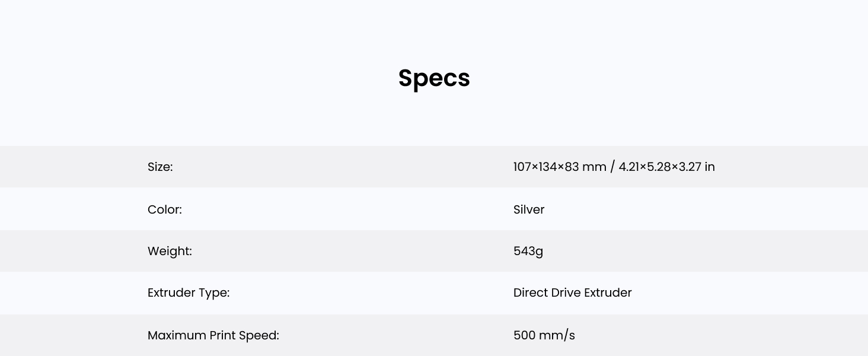The width and height of the screenshot is (868, 356).
Task: Click the Extruder Type: label
Action: [x=189, y=293]
